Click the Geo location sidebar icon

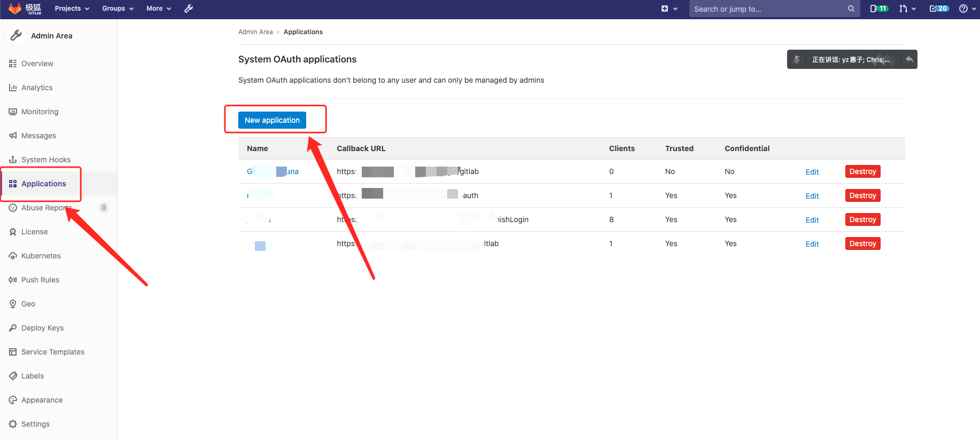click(13, 304)
